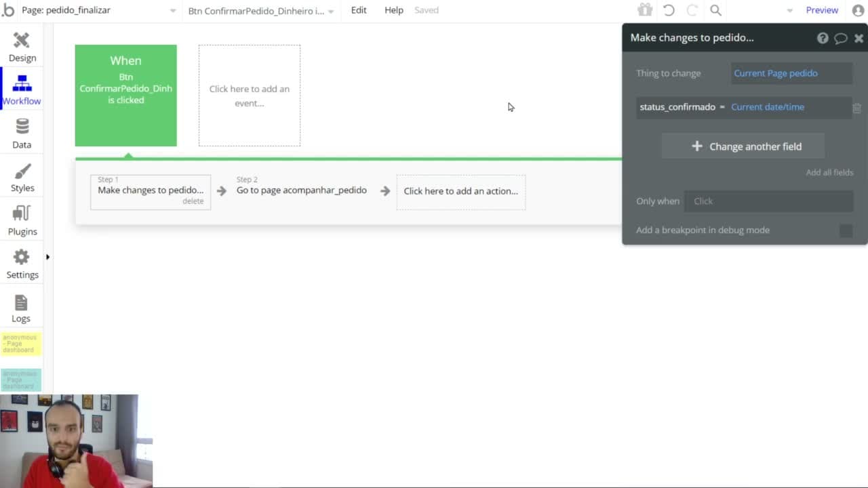The image size is (868, 488).
Task: Click the Preview link
Action: 822,10
